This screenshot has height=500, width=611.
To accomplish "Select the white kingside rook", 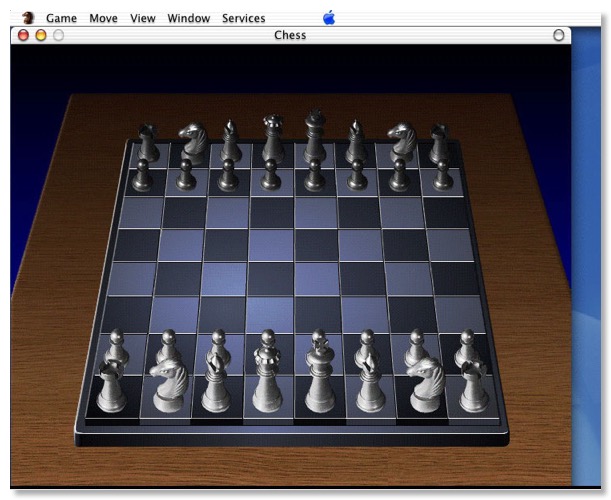I will click(474, 386).
